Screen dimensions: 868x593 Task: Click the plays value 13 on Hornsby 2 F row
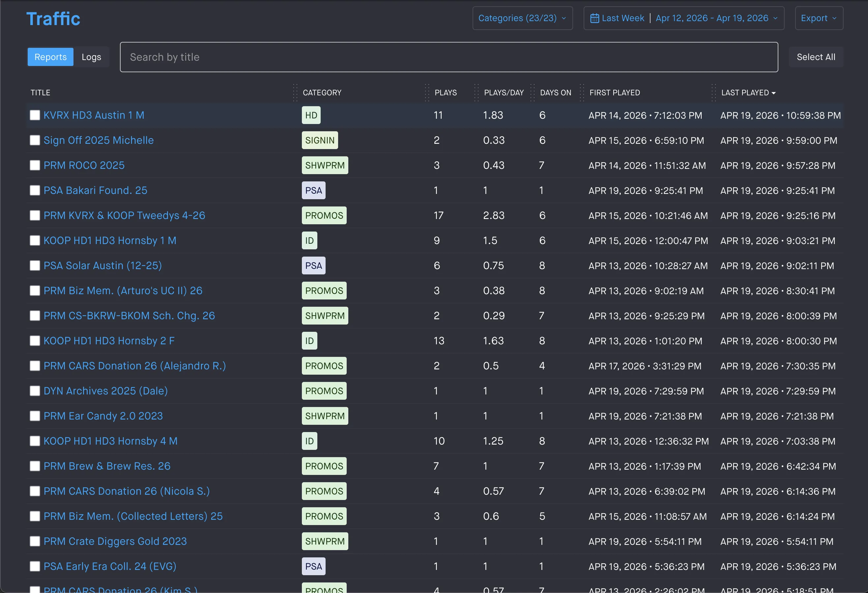coord(439,341)
